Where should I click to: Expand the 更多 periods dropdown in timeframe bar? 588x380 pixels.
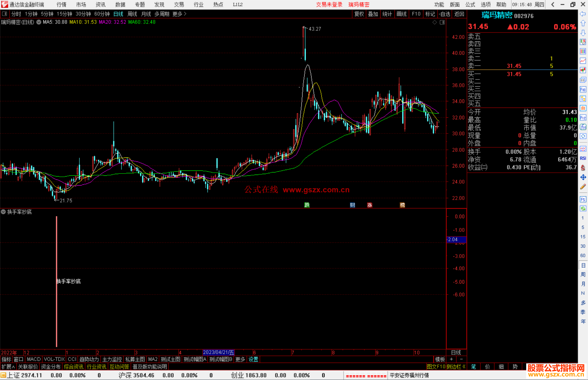point(179,14)
